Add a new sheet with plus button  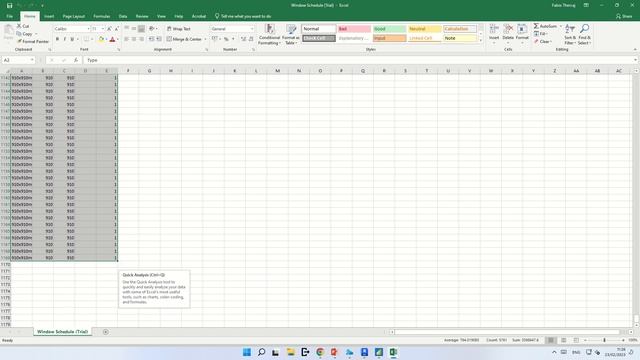(x=106, y=332)
